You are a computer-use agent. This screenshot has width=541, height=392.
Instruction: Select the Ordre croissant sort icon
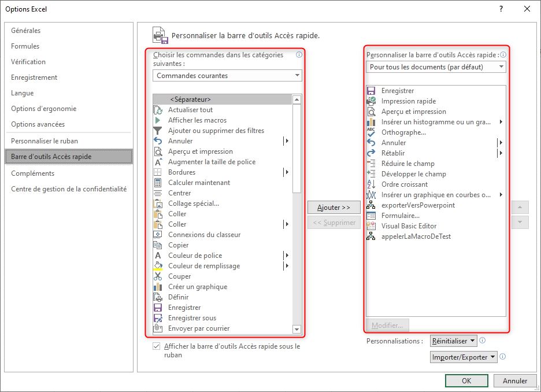371,184
